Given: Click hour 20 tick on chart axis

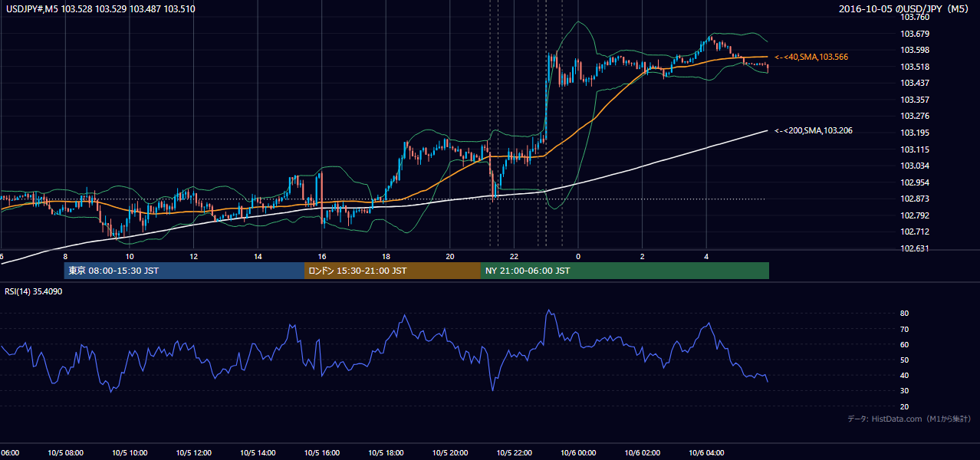Looking at the screenshot, I should [449, 256].
